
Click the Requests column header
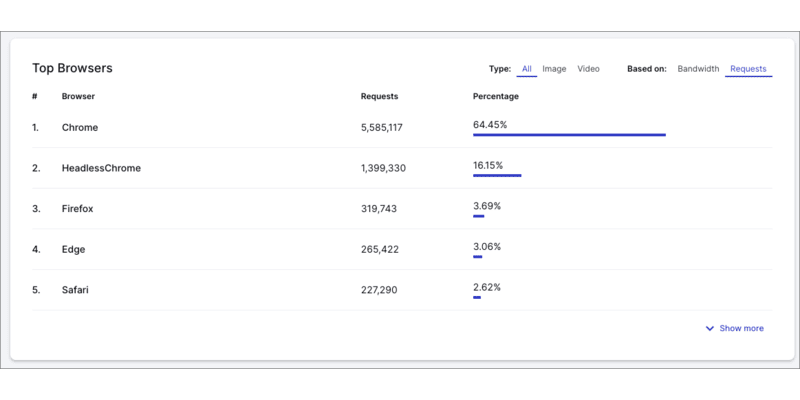(x=380, y=96)
